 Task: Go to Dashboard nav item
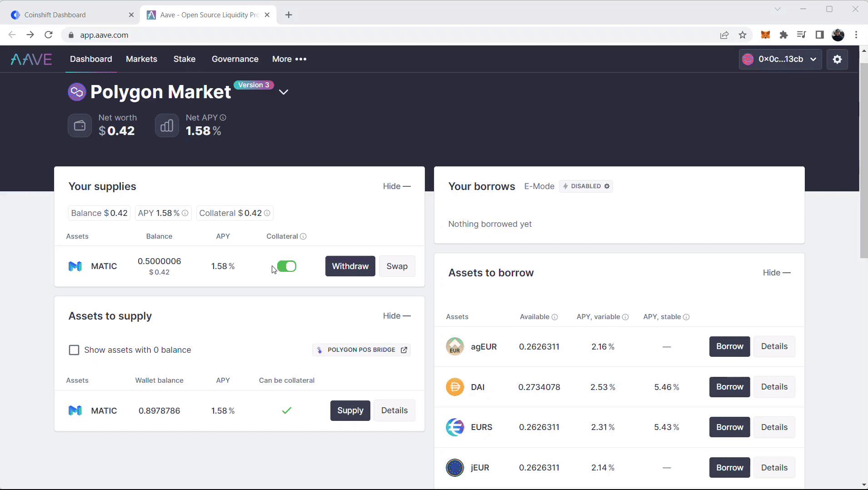[x=91, y=59]
